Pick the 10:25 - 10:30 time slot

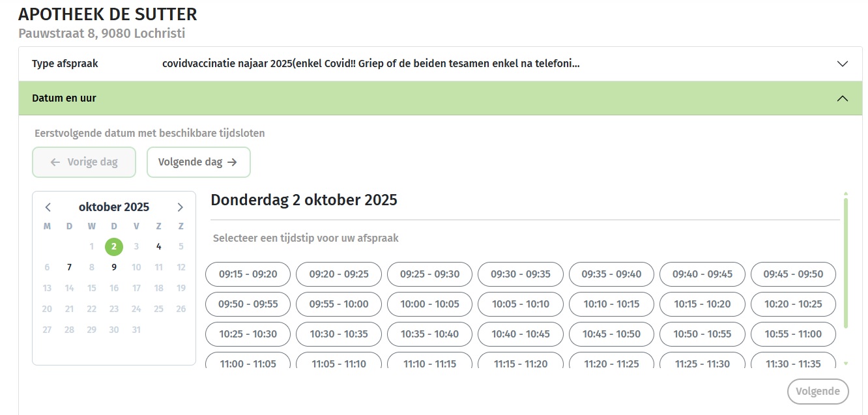pyautogui.click(x=248, y=334)
